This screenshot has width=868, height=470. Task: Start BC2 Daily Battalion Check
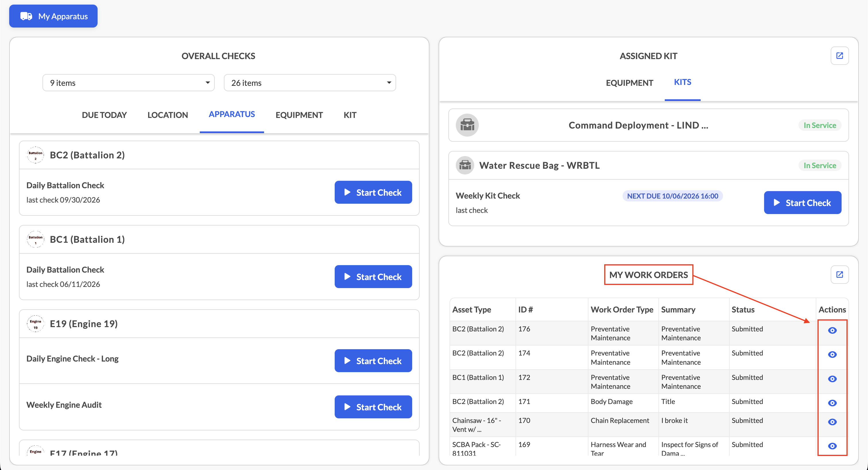373,192
